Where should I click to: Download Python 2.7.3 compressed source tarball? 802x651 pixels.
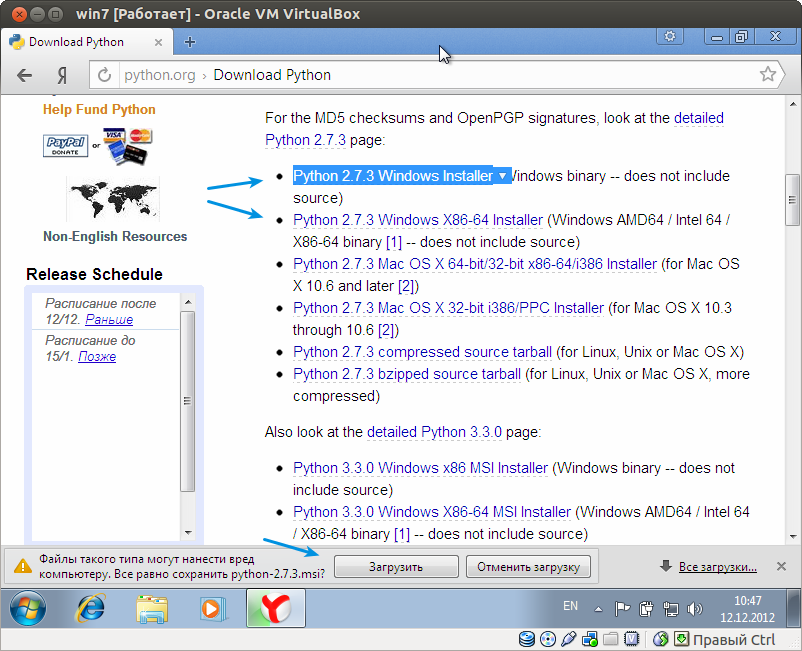coord(422,352)
